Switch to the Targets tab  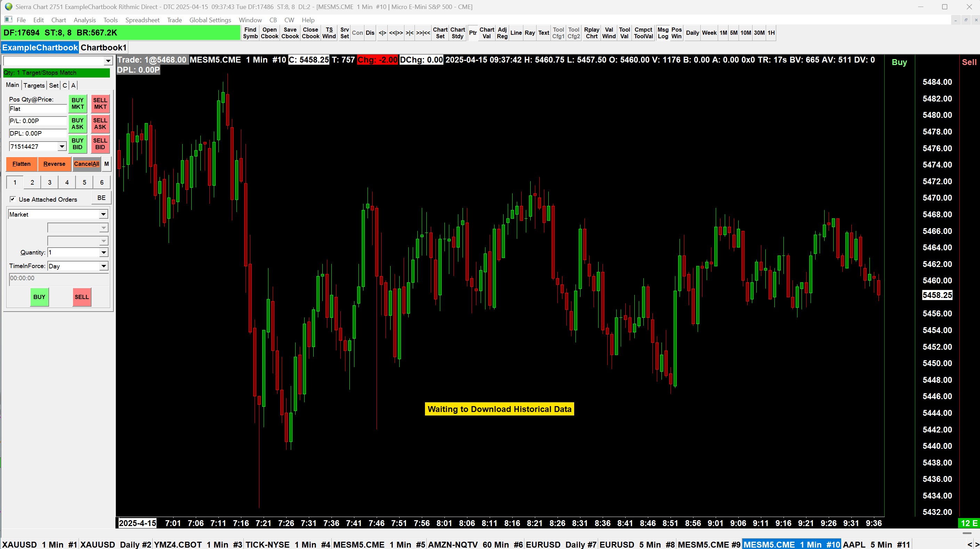pos(34,85)
